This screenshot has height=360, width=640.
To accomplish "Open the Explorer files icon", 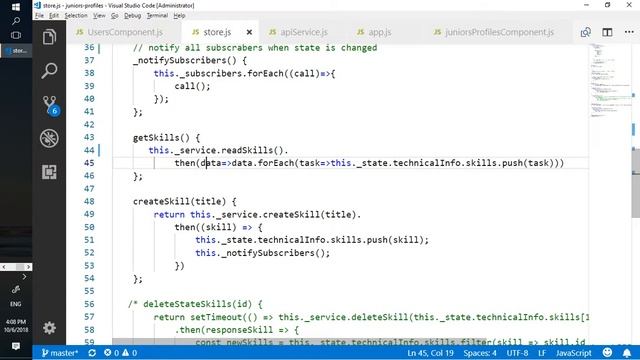I will (49, 37).
